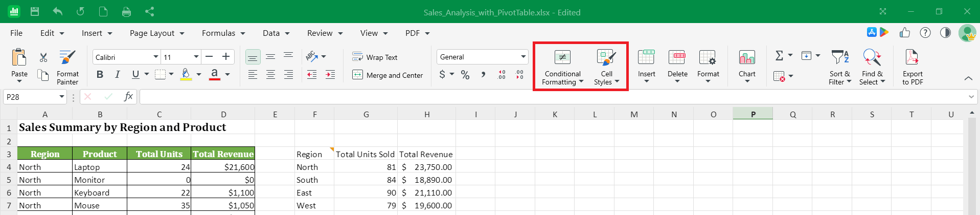Viewport: 980px width, 215px height.
Task: Open the Page Layout menu
Action: (157, 33)
